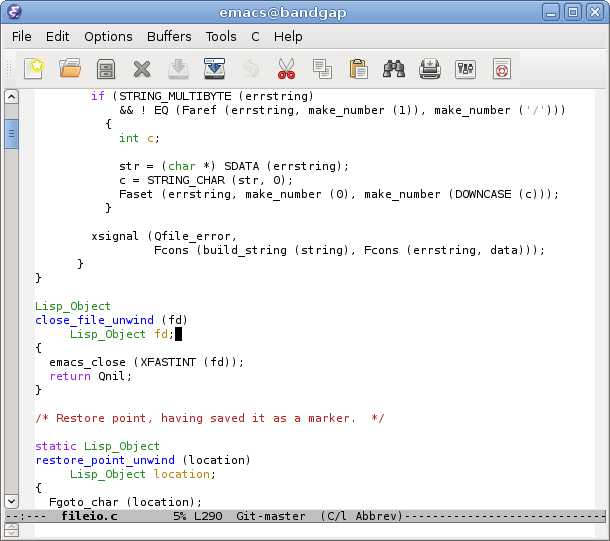Click the Undo arrow icon
Screen dimensions: 610x541
(251, 69)
